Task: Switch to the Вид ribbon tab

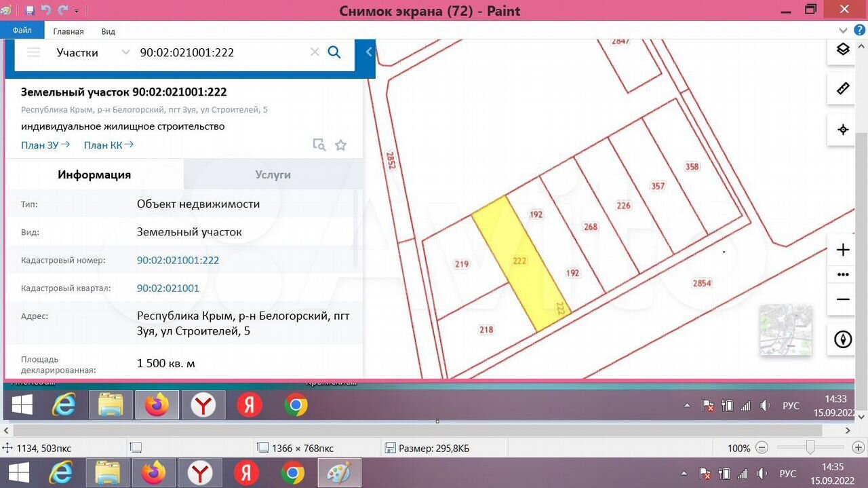Action: (x=108, y=31)
